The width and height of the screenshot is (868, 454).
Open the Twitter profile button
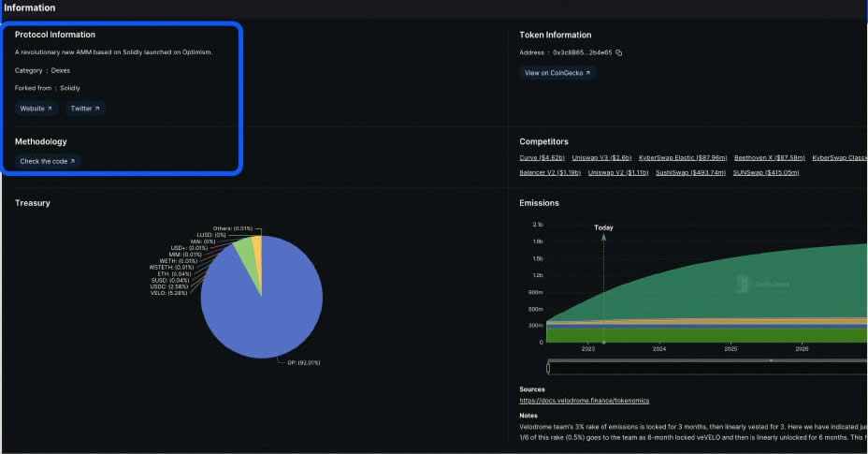85,109
